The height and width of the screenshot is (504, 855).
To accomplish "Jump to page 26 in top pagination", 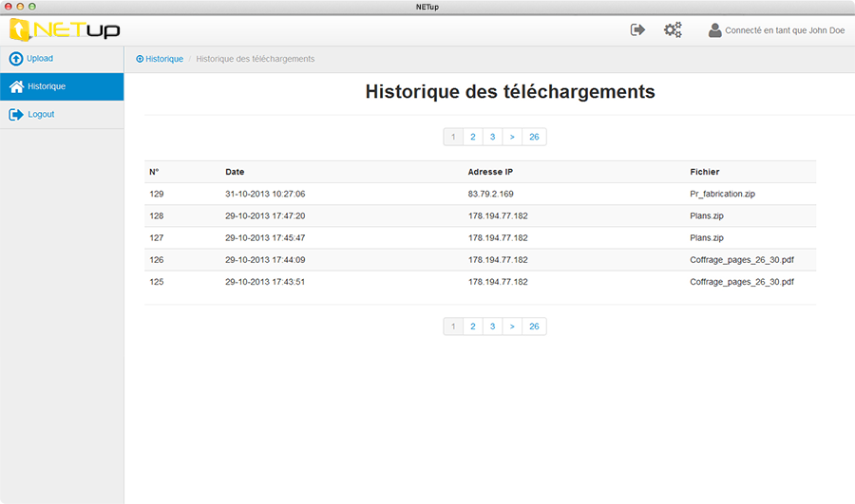I will click(x=534, y=137).
